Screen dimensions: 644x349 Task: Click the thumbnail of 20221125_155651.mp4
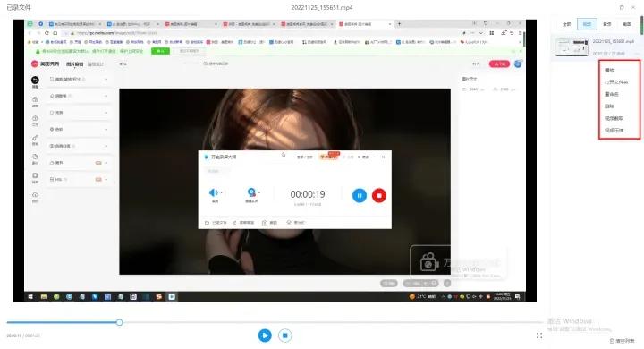click(572, 47)
